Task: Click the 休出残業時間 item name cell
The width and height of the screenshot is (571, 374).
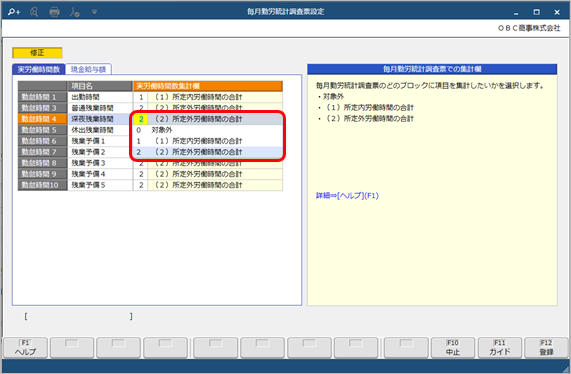Action: click(x=100, y=130)
